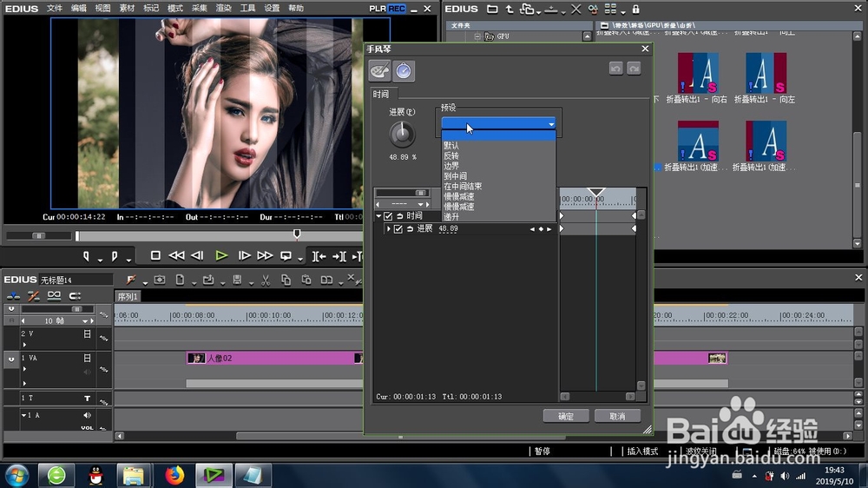Open timeline scale 10 帧 dropdown
This screenshot has width=868, height=488.
click(x=85, y=321)
